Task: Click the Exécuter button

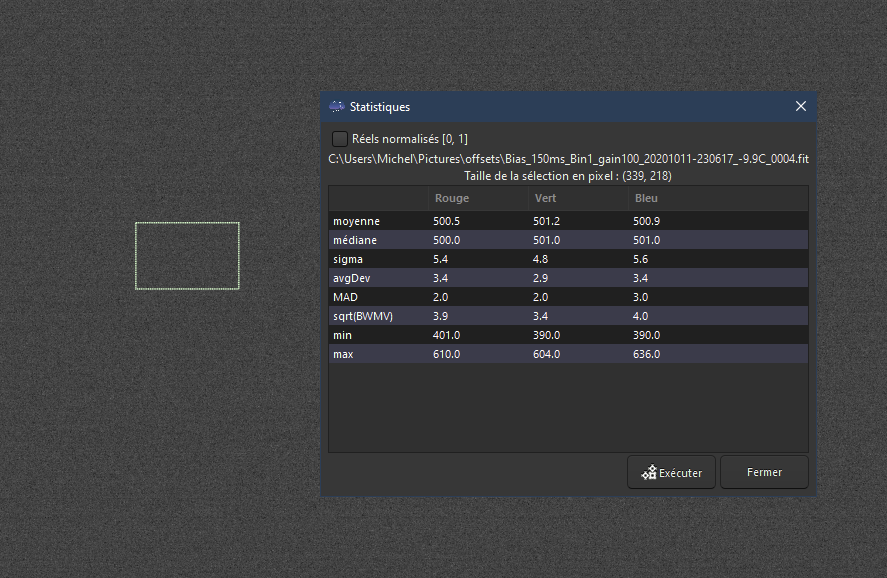Action: pyautogui.click(x=671, y=472)
